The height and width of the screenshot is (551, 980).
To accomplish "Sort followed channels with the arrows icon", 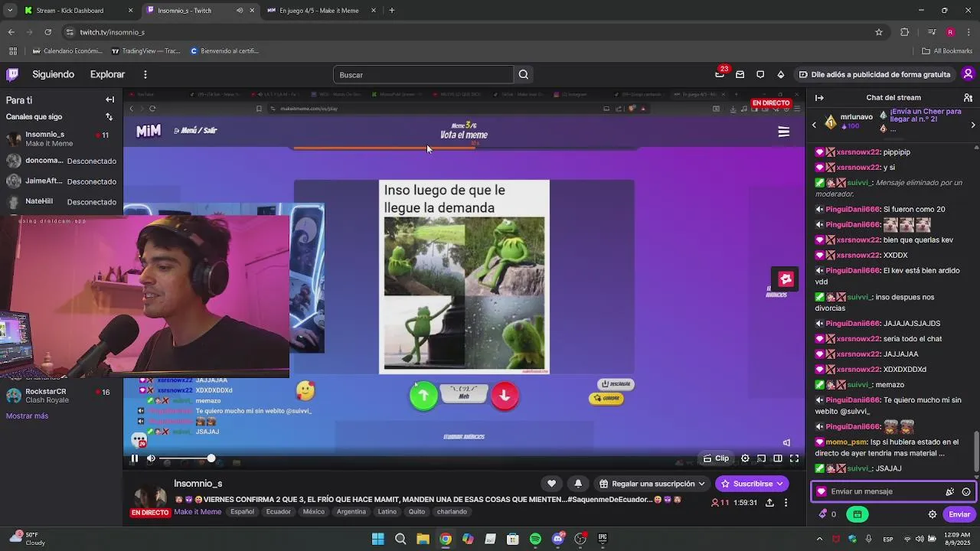I will pyautogui.click(x=109, y=117).
